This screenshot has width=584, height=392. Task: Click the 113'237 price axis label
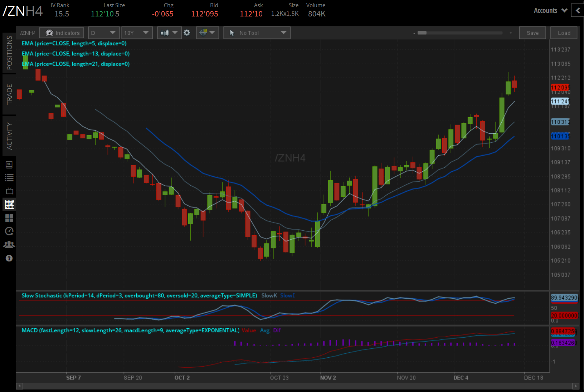tap(561, 50)
